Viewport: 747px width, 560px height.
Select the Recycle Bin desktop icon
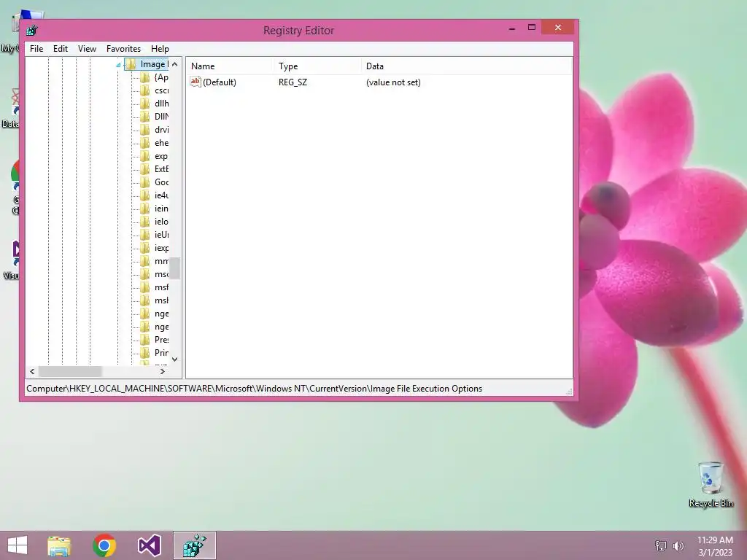coord(711,485)
